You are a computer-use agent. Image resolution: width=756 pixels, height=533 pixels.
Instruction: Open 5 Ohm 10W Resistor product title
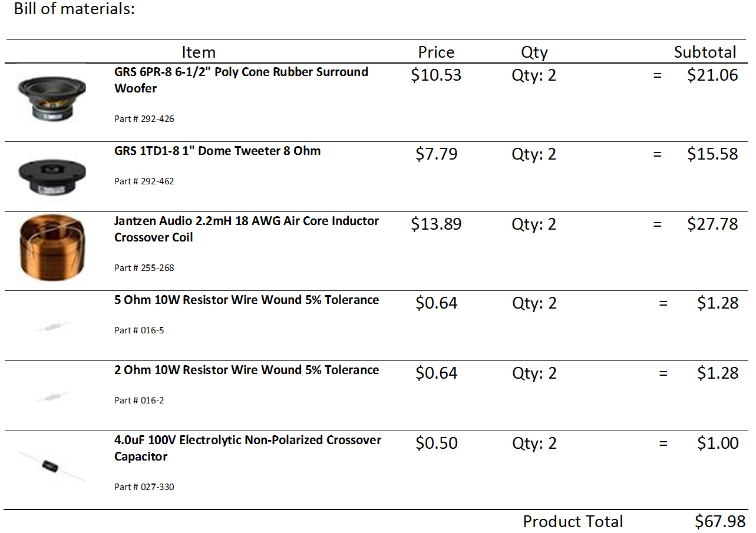246,300
